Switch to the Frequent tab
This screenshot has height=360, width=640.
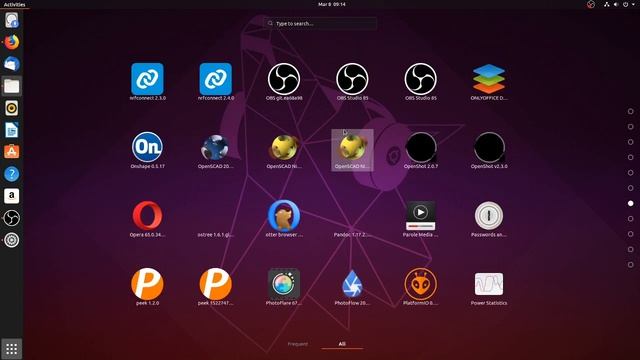(x=298, y=344)
